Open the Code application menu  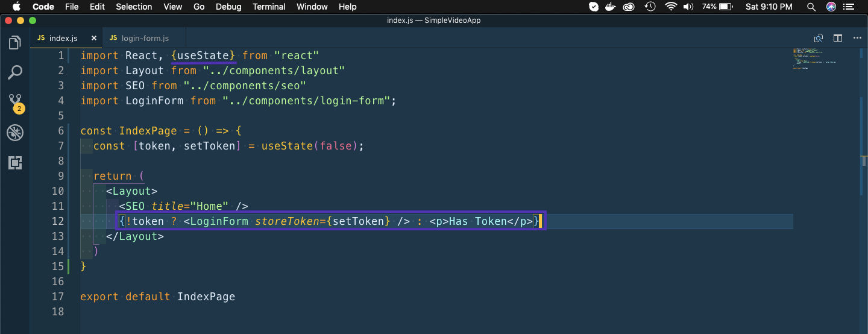43,7
